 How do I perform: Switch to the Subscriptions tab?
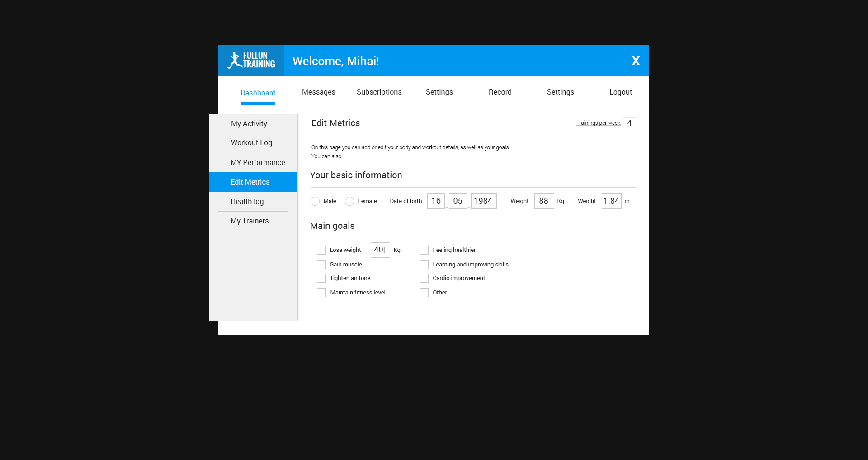[x=379, y=92]
